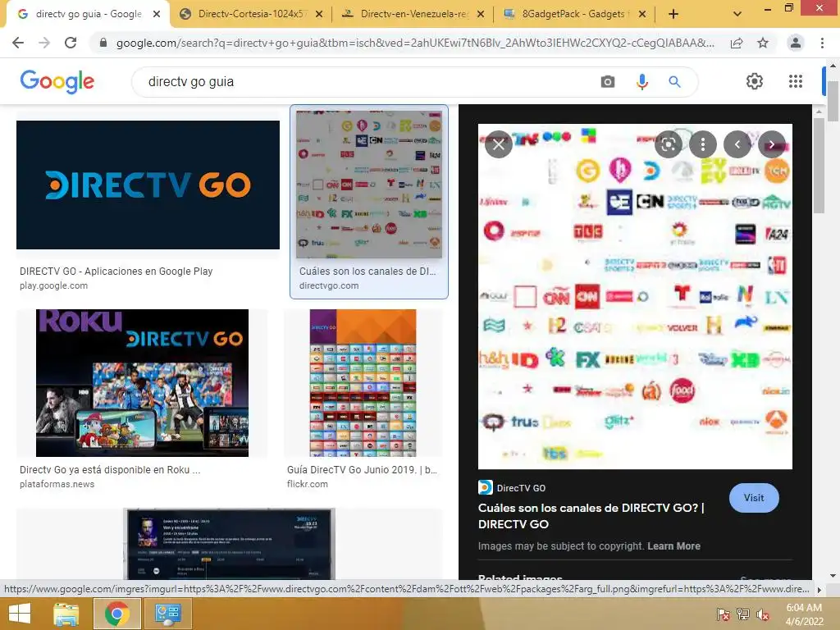Start voice search with microphone

(641, 81)
